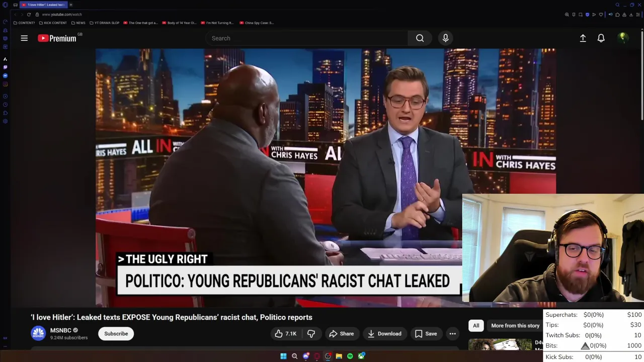This screenshot has width=644, height=362.
Task: Click the pin icon in the address bar
Action: 574,15
